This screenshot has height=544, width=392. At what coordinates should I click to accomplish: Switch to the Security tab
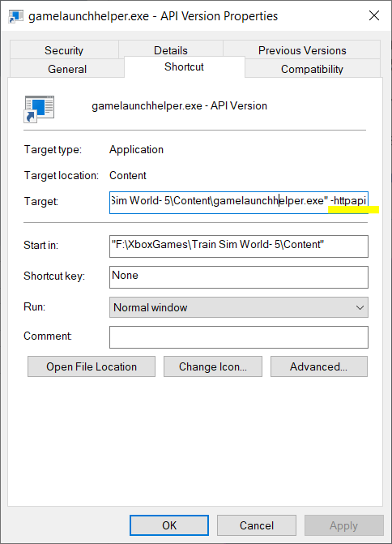pyautogui.click(x=64, y=50)
